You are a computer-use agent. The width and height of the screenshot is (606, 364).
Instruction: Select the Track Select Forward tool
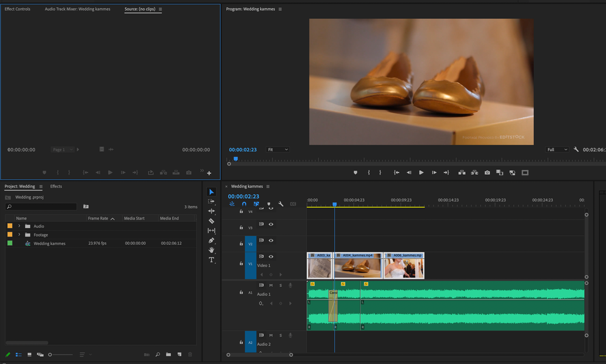(211, 201)
